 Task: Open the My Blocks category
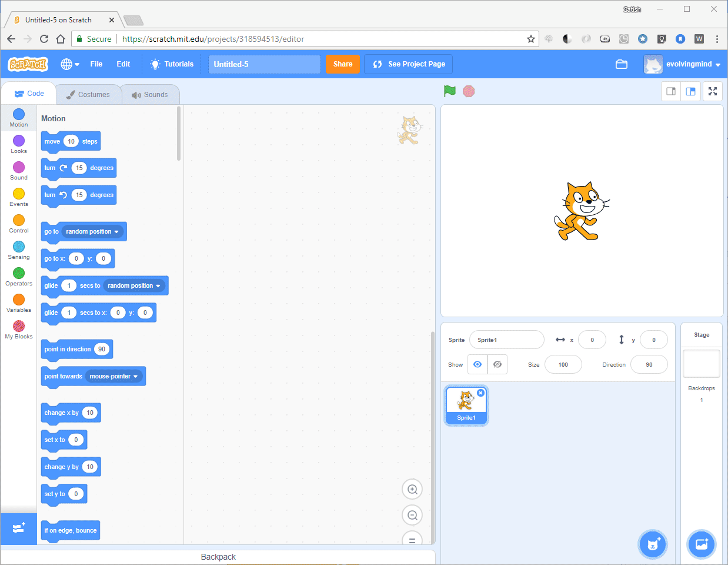19,330
